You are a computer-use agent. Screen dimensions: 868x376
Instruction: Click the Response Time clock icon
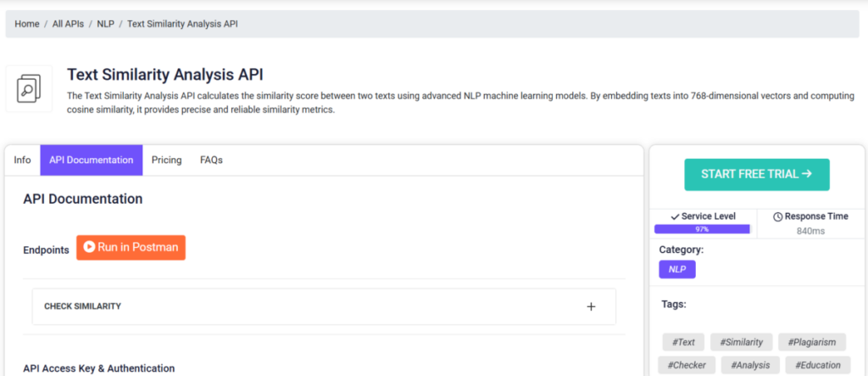778,216
